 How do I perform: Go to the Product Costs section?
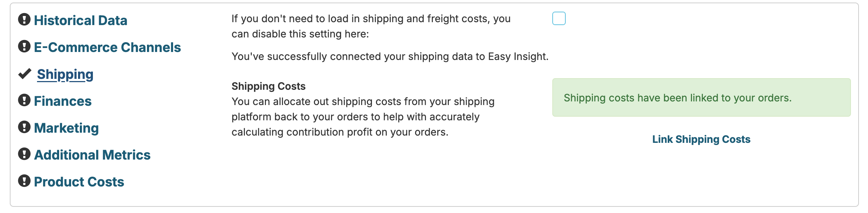coord(79,182)
